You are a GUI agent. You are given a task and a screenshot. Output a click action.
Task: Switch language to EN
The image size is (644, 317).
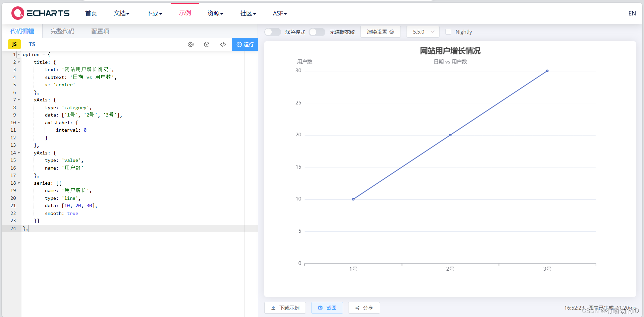(632, 13)
